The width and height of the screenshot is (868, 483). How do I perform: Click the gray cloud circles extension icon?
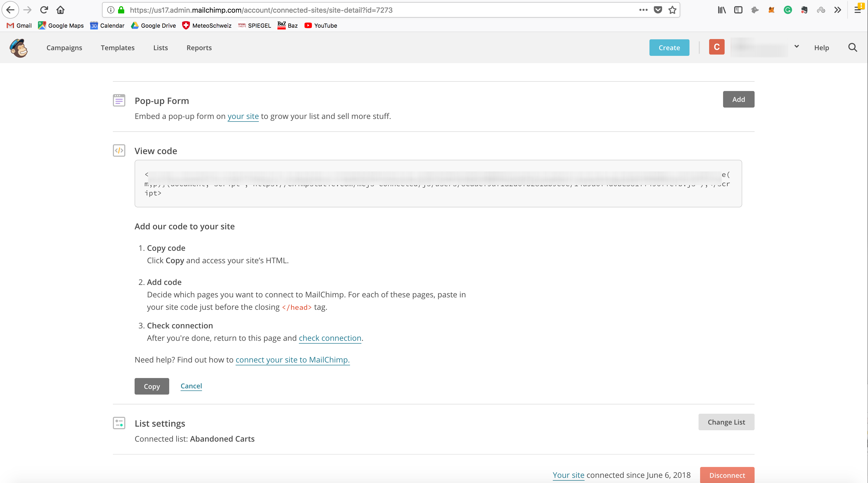821,10
